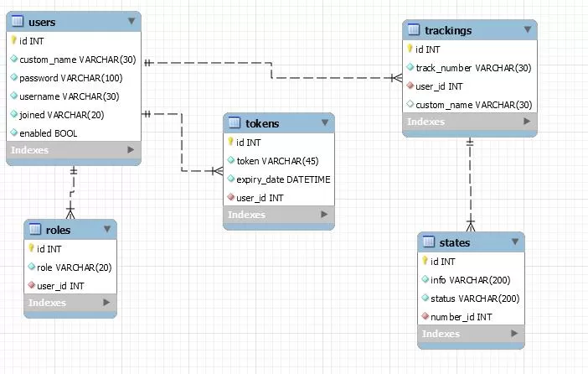Image resolution: width=588 pixels, height=374 pixels.
Task: Expand Indexes section of trackings table
Action: click(x=527, y=122)
